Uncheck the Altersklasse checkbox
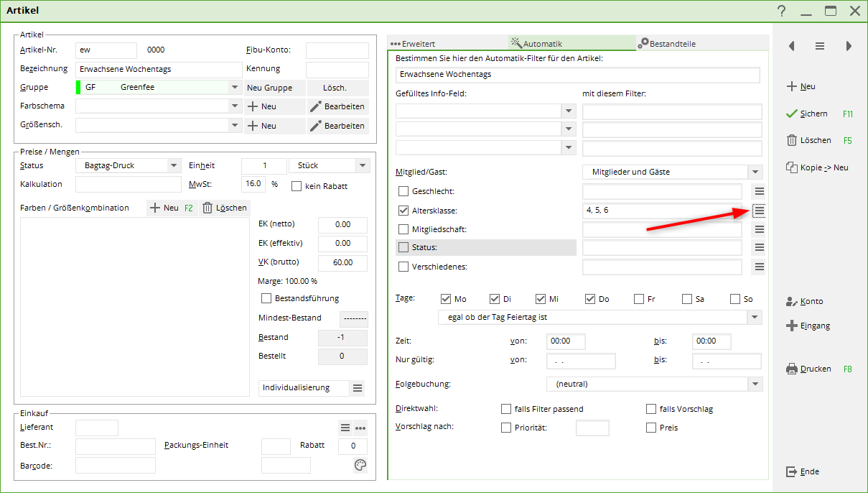This screenshot has width=868, height=493. pos(403,211)
